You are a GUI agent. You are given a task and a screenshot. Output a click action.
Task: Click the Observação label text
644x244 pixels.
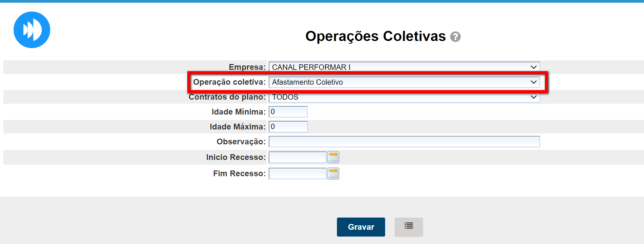pyautogui.click(x=241, y=142)
